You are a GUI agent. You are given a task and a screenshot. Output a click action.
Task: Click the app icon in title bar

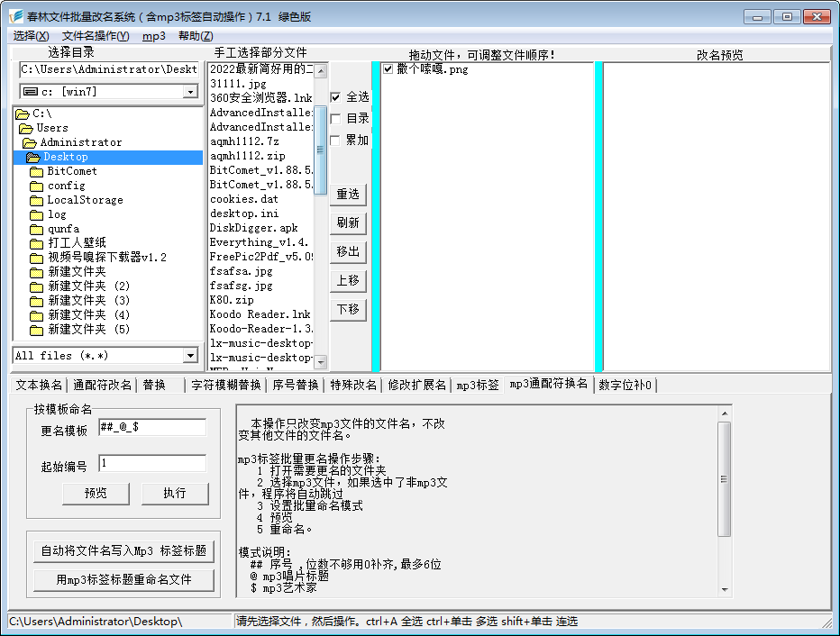coord(15,16)
